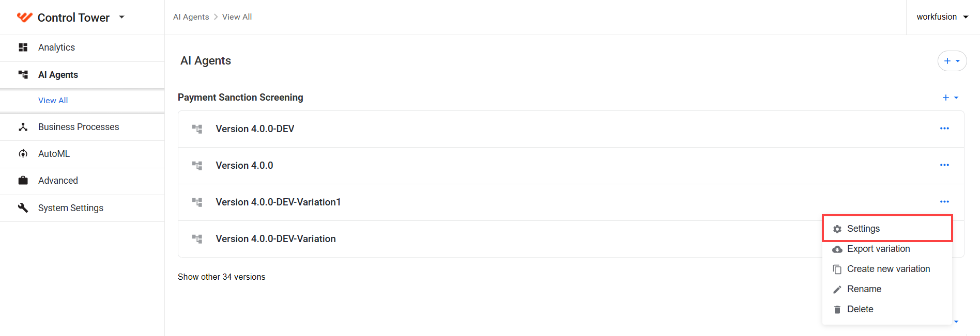The width and height of the screenshot is (980, 336).
Task: Open the workfusion user dropdown
Action: 943,17
